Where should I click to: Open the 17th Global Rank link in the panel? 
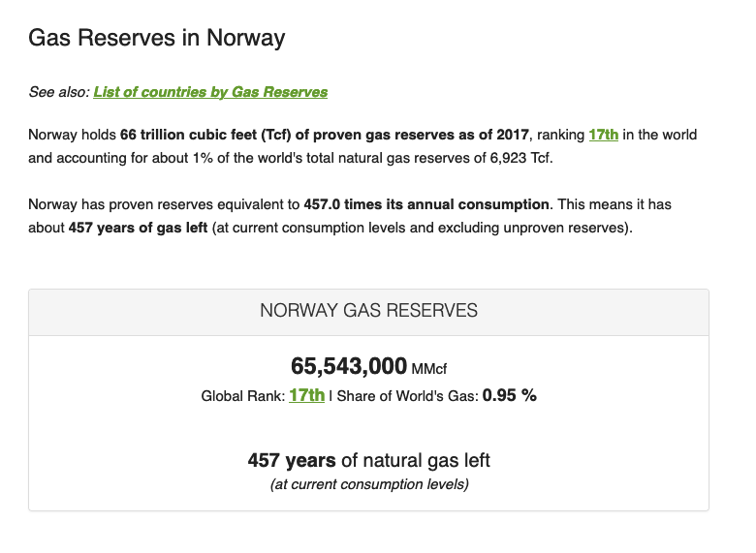pyautogui.click(x=306, y=395)
